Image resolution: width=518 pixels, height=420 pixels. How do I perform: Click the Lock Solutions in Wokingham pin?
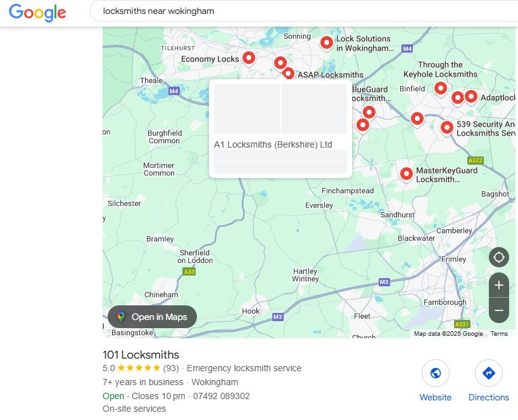[x=326, y=43]
